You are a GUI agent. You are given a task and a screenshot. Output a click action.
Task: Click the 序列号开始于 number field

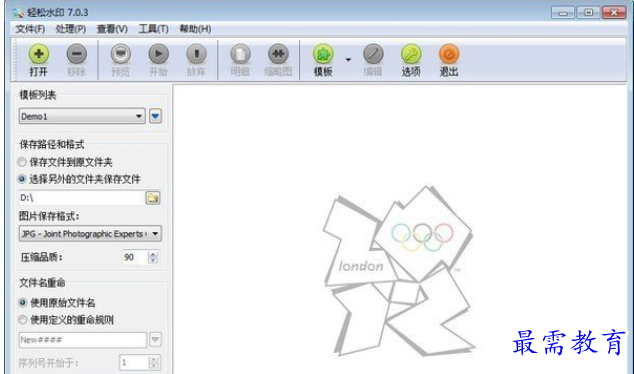pyautogui.click(x=134, y=363)
